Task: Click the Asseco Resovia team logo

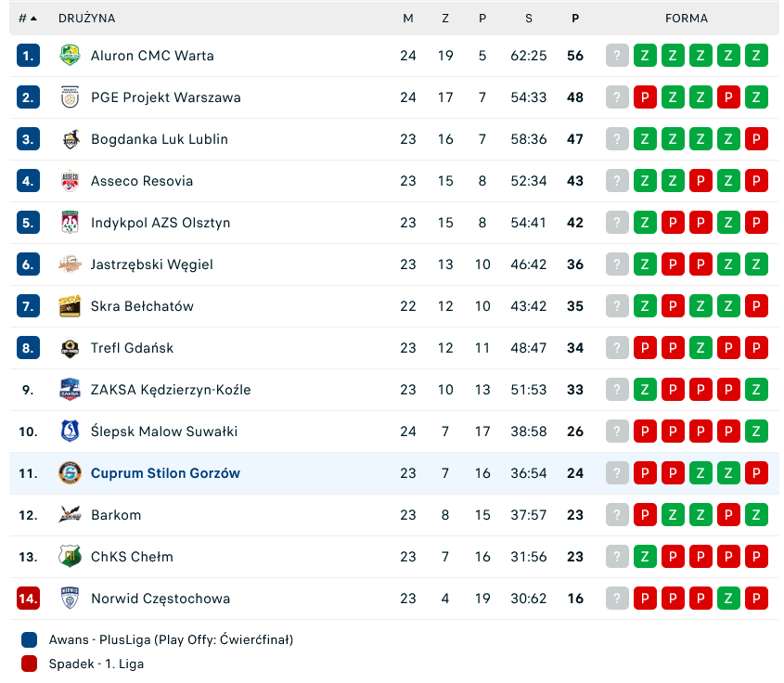Action: pos(70,181)
